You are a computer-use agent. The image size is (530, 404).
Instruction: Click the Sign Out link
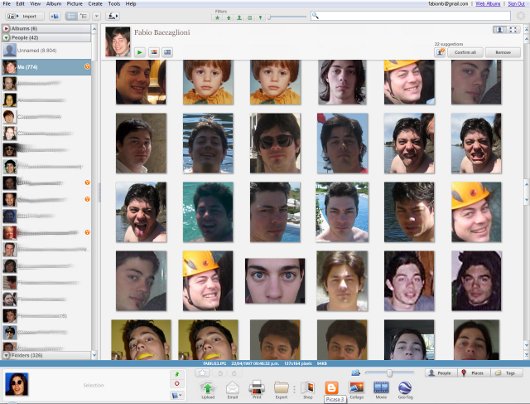click(516, 4)
